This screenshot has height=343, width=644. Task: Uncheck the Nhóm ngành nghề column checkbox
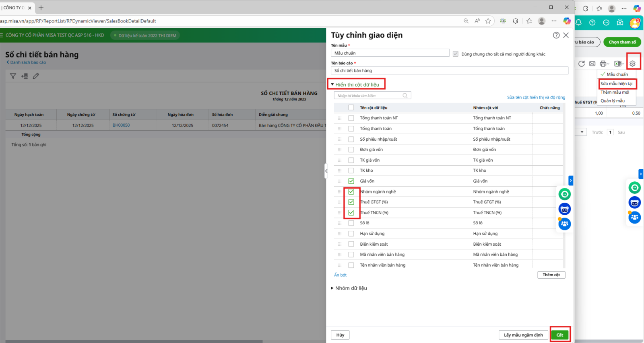click(351, 192)
